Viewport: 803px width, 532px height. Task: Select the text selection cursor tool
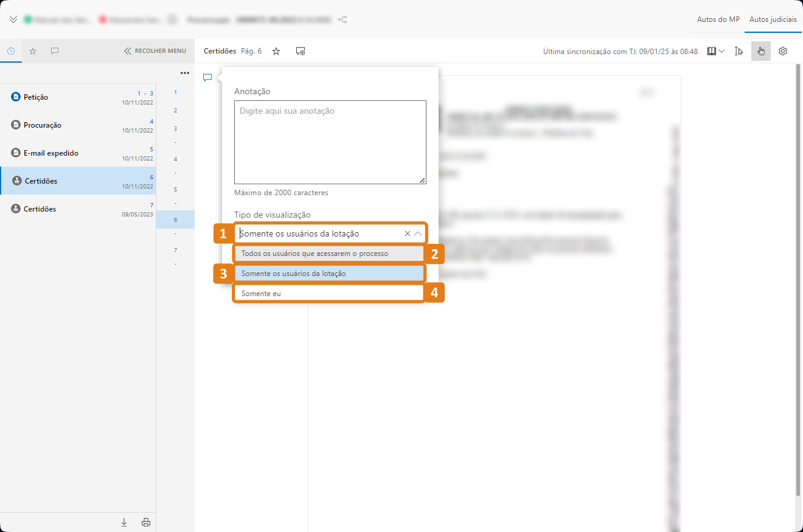pyautogui.click(x=739, y=51)
